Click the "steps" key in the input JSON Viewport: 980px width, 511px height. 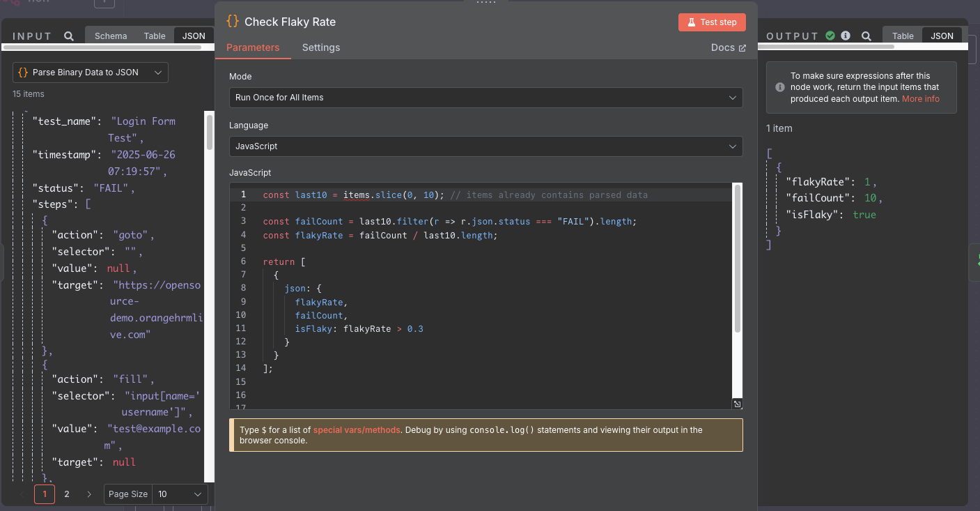(53, 205)
